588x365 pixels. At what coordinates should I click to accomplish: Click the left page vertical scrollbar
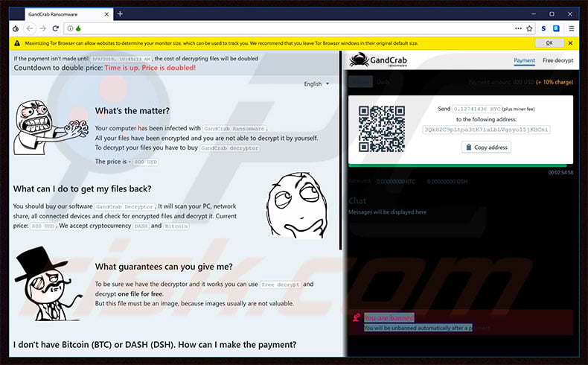pyautogui.click(x=340, y=150)
